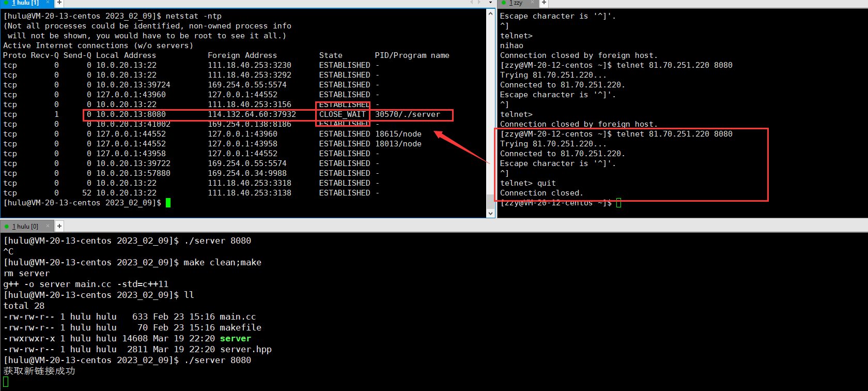
Task: Click the 'PID/Program name' column header
Action: coord(412,55)
